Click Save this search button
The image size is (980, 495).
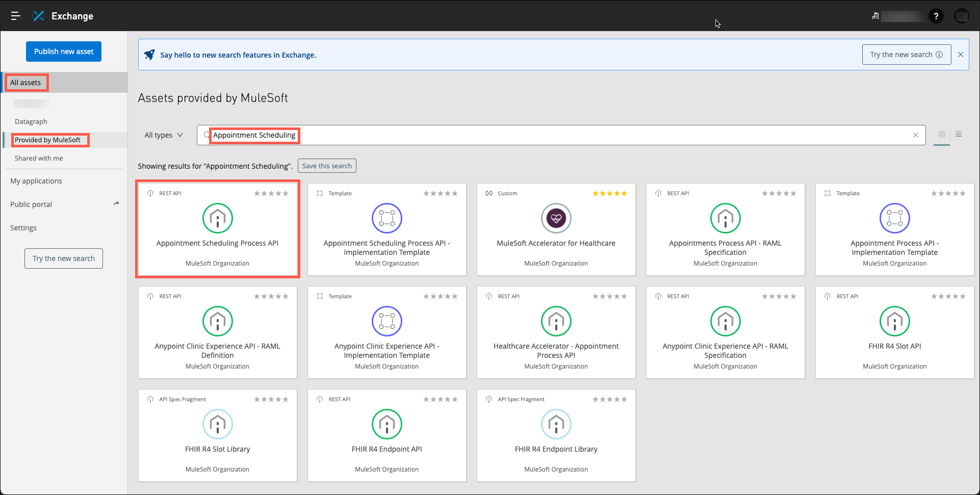tap(327, 166)
